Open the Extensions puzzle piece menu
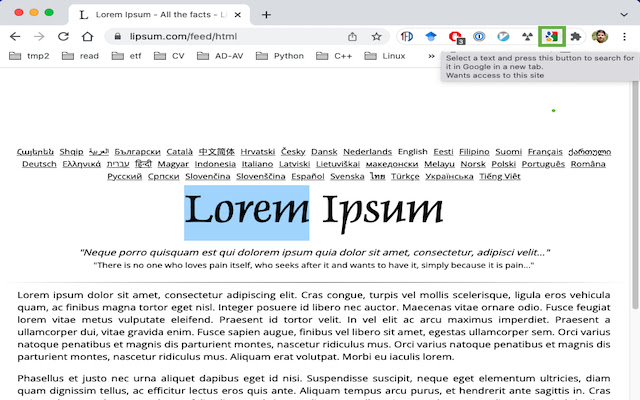 coord(575,37)
